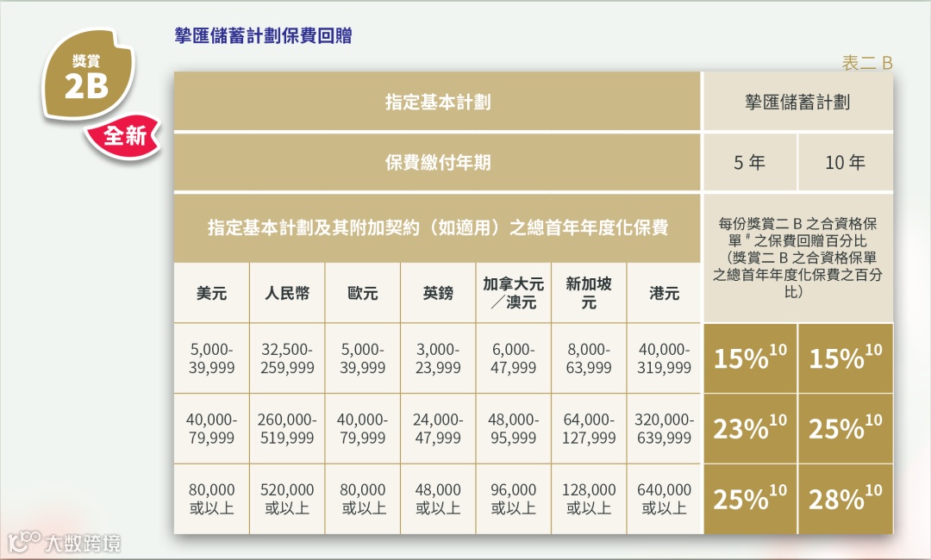Image resolution: width=931 pixels, height=560 pixels.
Task: Click the 96,000 或以上 cell
Action: pos(514,499)
